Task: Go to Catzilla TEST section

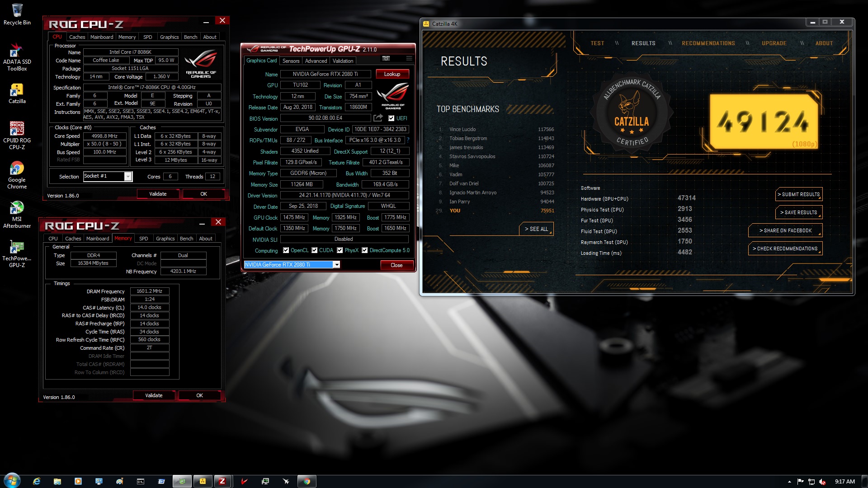Action: coord(597,43)
